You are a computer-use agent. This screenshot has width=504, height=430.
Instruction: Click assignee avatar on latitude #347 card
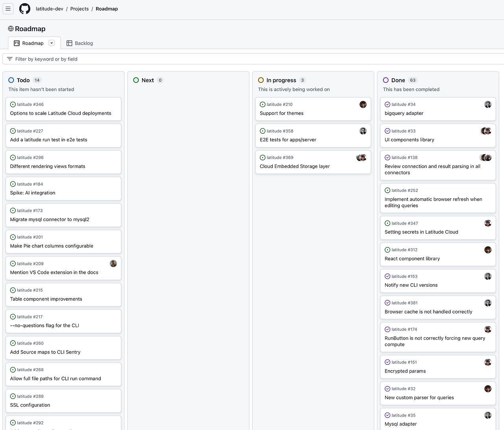[488, 223]
